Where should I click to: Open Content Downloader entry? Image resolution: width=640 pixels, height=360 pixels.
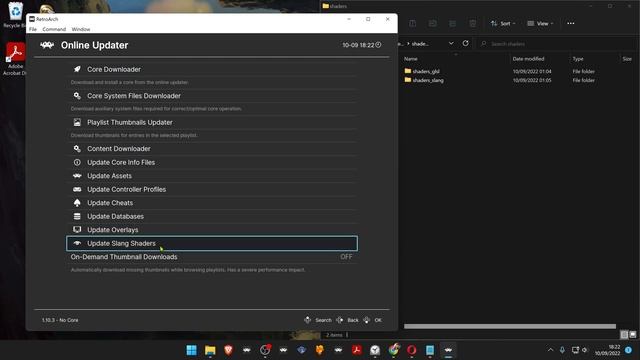(x=212, y=149)
